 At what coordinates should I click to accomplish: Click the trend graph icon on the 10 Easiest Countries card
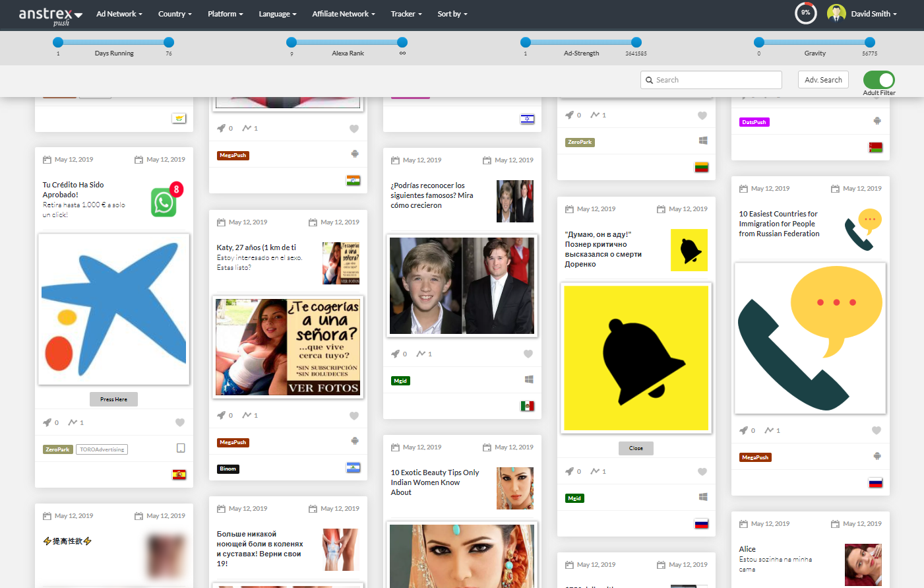point(769,430)
